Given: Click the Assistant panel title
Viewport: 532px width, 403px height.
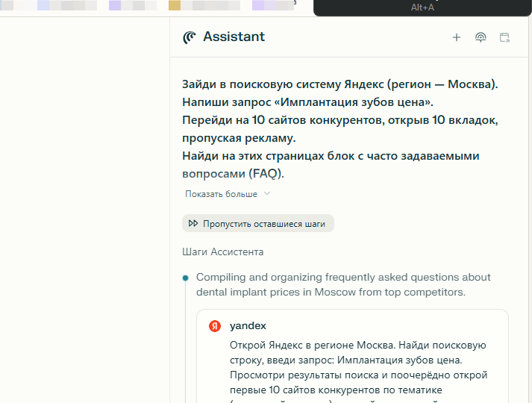Looking at the screenshot, I should click(234, 37).
